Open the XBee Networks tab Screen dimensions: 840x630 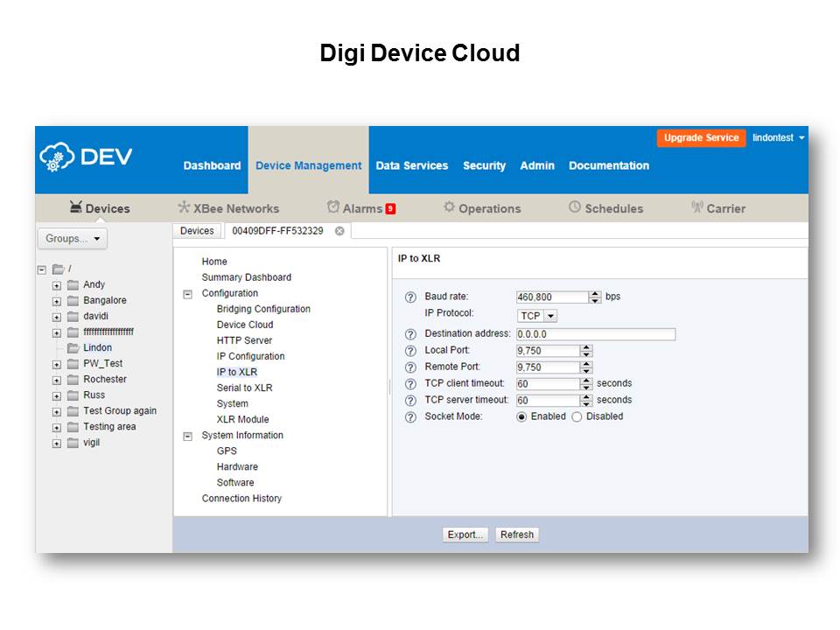pos(228,208)
